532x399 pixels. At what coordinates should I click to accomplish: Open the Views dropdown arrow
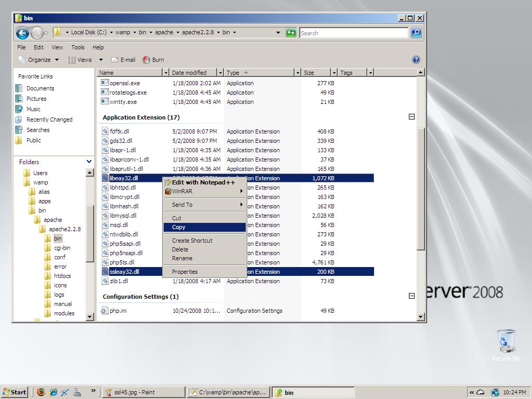point(101,60)
